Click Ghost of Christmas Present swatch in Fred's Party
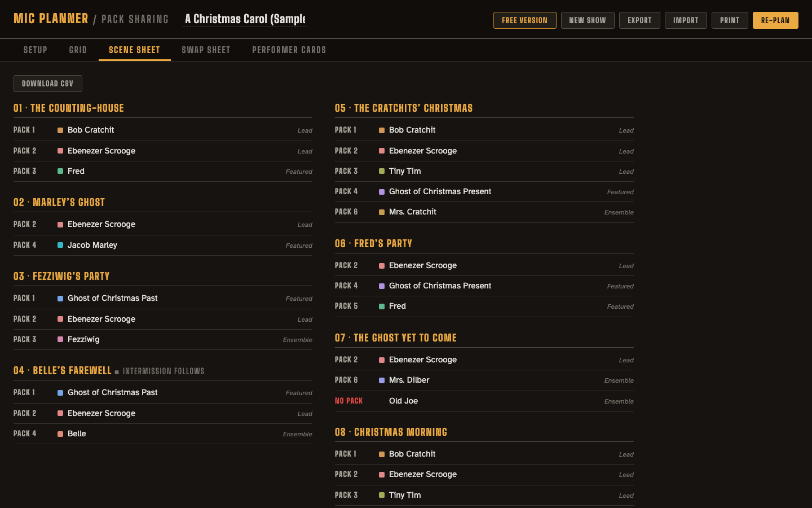812x508 pixels. click(382, 286)
